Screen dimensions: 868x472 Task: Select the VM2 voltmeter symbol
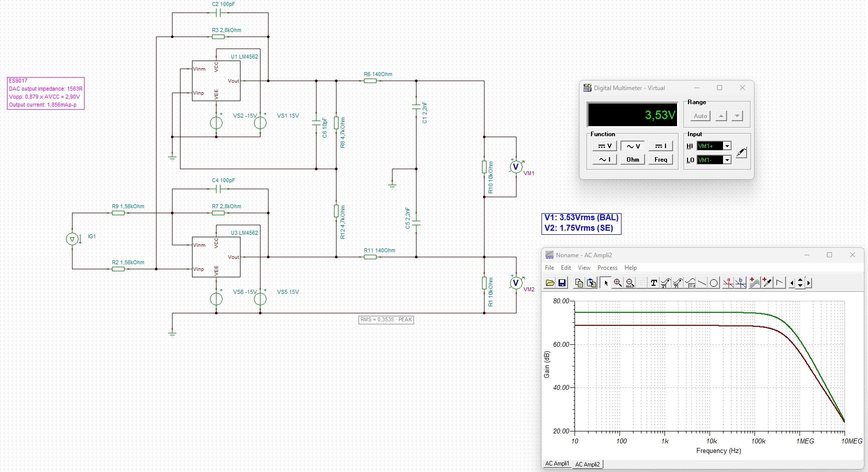[516, 283]
